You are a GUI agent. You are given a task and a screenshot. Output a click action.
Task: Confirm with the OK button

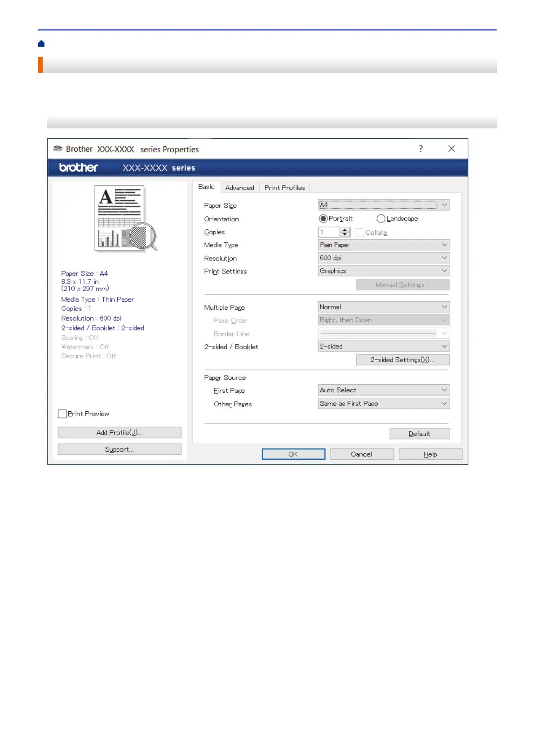293,454
